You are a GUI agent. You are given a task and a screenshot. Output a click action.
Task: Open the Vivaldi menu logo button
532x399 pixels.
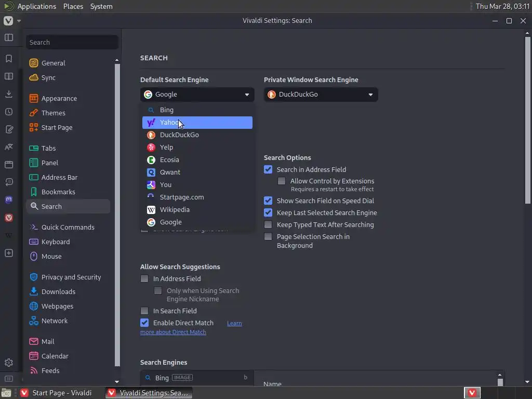pyautogui.click(x=8, y=21)
